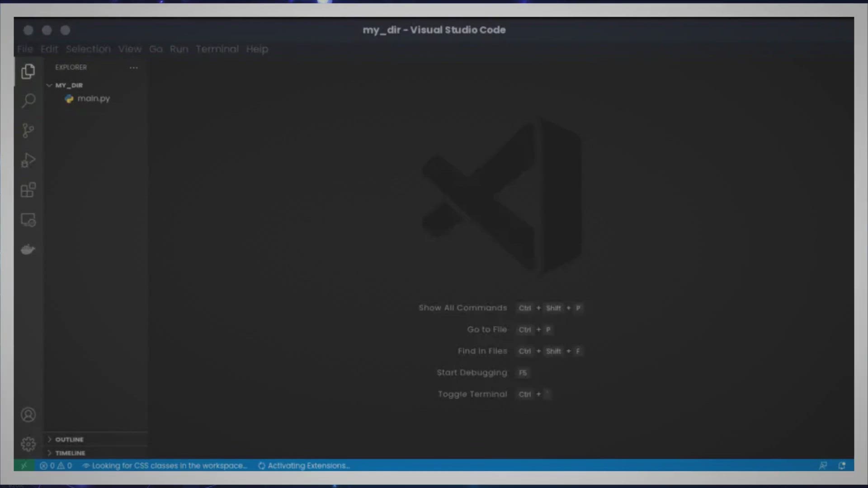The width and height of the screenshot is (868, 488).
Task: Open the Extensions view
Action: [x=28, y=190]
